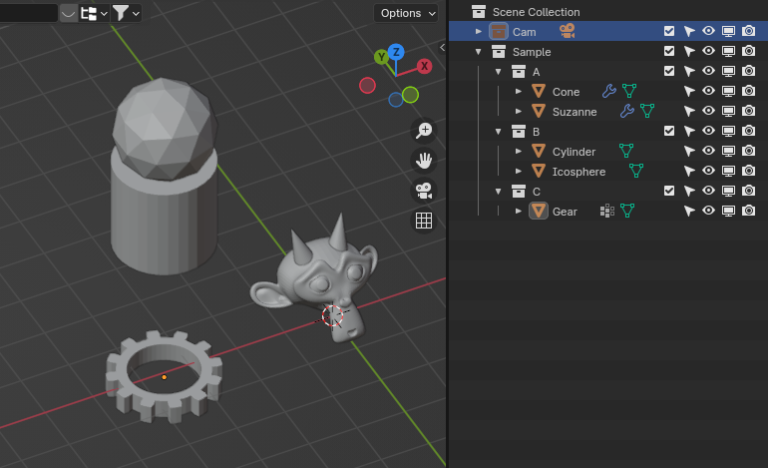This screenshot has height=468, width=768.
Task: Click the zoom magnifier icon in viewport
Action: [424, 131]
